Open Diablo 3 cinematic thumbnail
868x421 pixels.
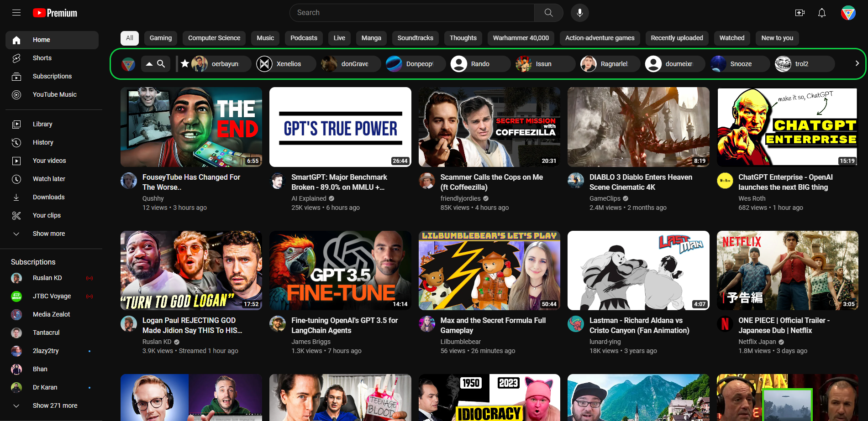click(x=638, y=127)
